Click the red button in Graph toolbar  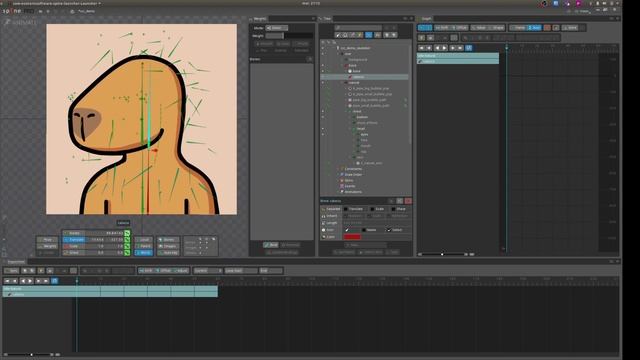(547, 28)
